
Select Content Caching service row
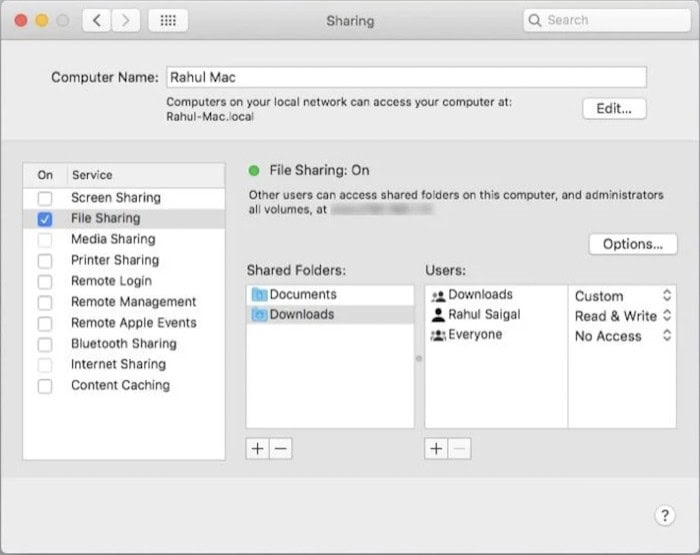tap(124, 385)
